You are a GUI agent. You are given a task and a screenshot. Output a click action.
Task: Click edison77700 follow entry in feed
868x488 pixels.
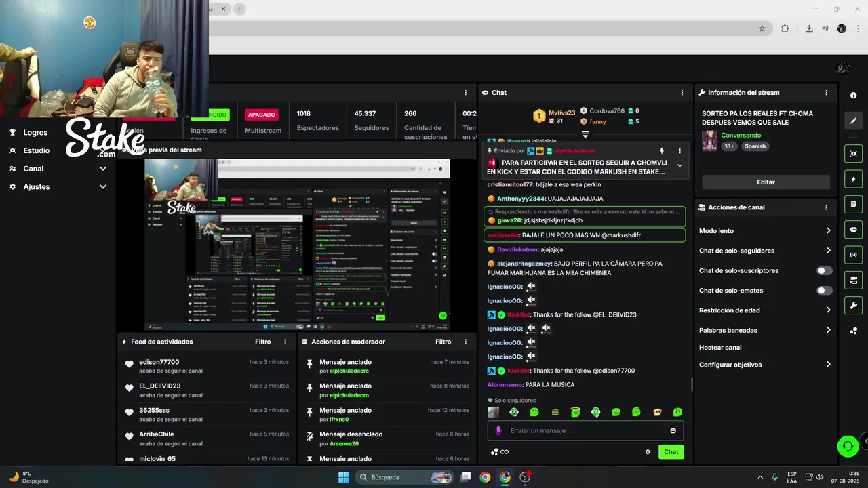click(207, 366)
